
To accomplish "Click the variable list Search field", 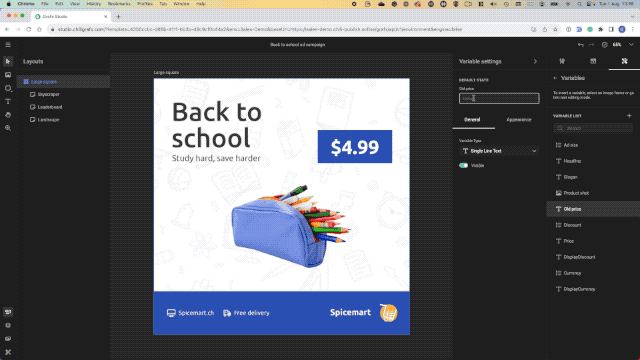I will tap(593, 128).
